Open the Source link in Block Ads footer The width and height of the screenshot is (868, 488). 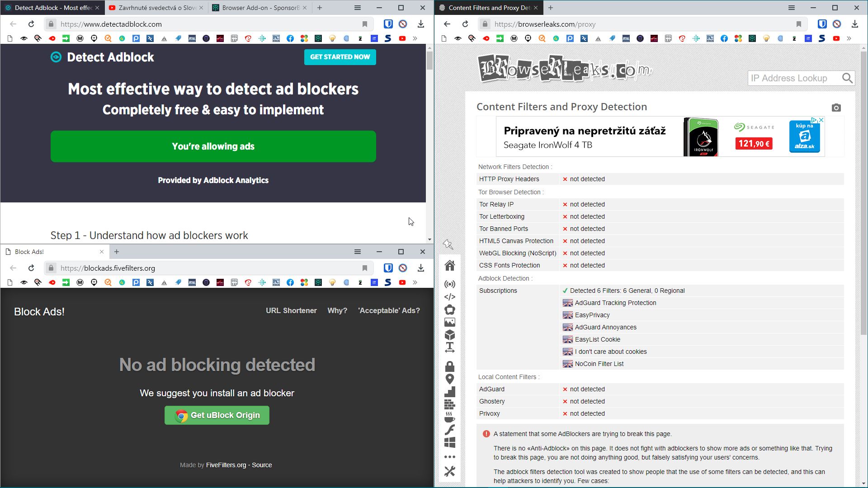point(262,465)
